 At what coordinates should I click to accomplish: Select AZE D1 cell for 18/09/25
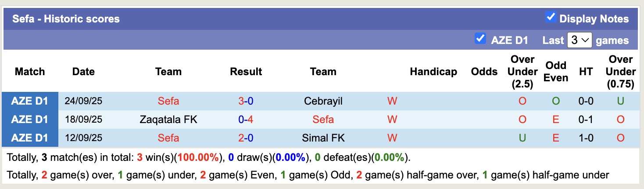tap(30, 120)
